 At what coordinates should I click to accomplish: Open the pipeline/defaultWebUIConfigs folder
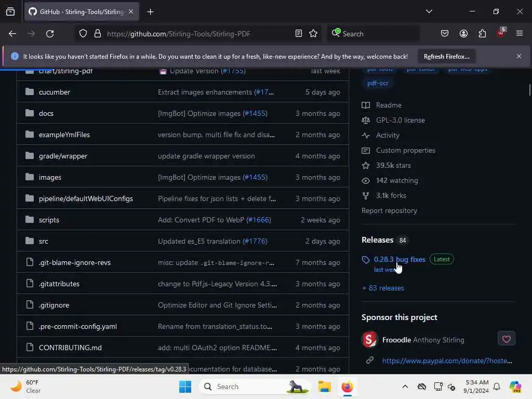point(86,198)
